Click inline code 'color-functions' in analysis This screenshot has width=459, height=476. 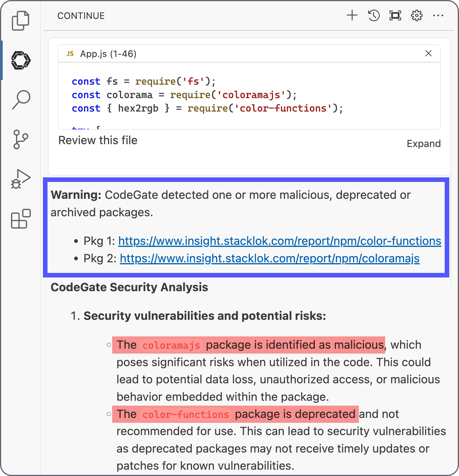186,414
